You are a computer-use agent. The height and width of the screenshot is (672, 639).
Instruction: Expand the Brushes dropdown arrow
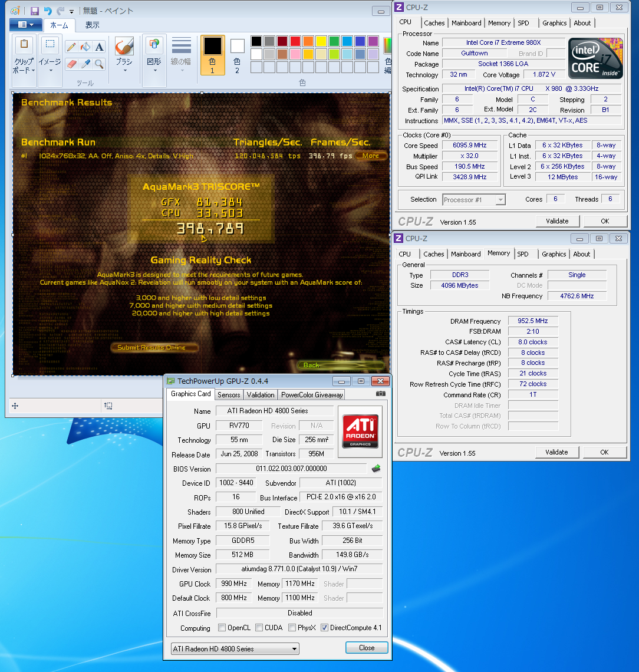125,71
